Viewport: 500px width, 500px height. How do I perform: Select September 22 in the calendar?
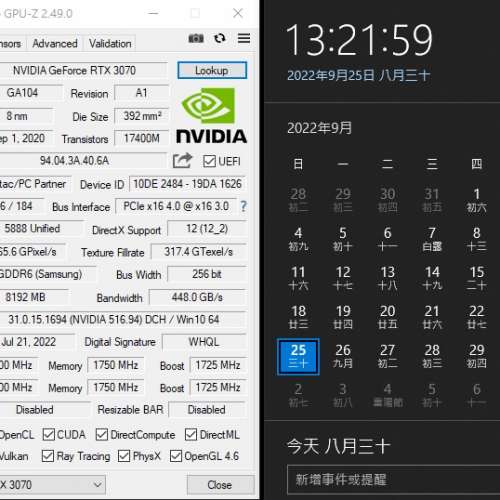coord(477,317)
